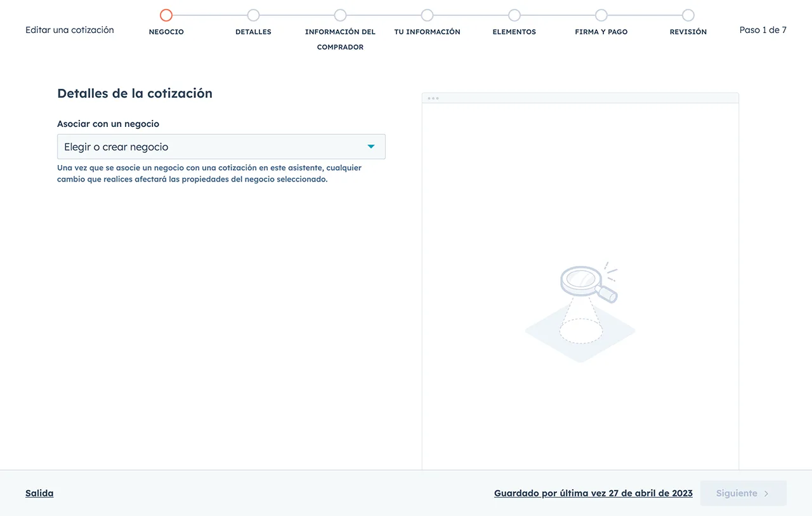
Task: Click the Siguiente button
Action: [743, 493]
